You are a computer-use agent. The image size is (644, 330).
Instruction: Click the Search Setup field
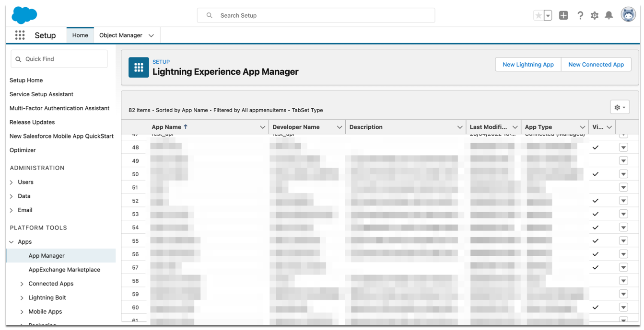click(316, 15)
